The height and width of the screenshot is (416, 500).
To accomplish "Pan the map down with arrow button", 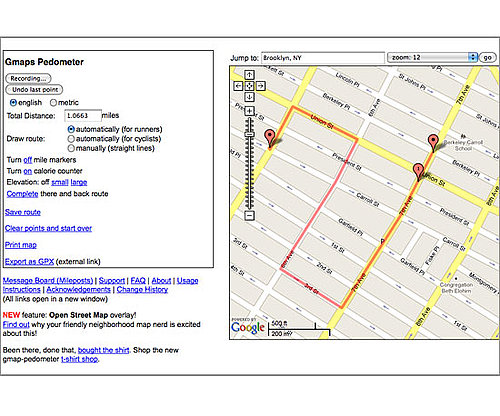I will tap(249, 97).
